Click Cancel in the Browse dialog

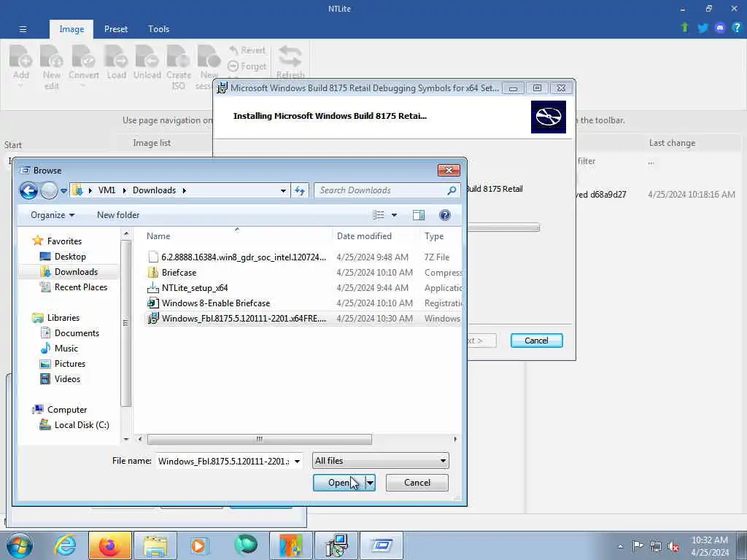[x=417, y=483]
